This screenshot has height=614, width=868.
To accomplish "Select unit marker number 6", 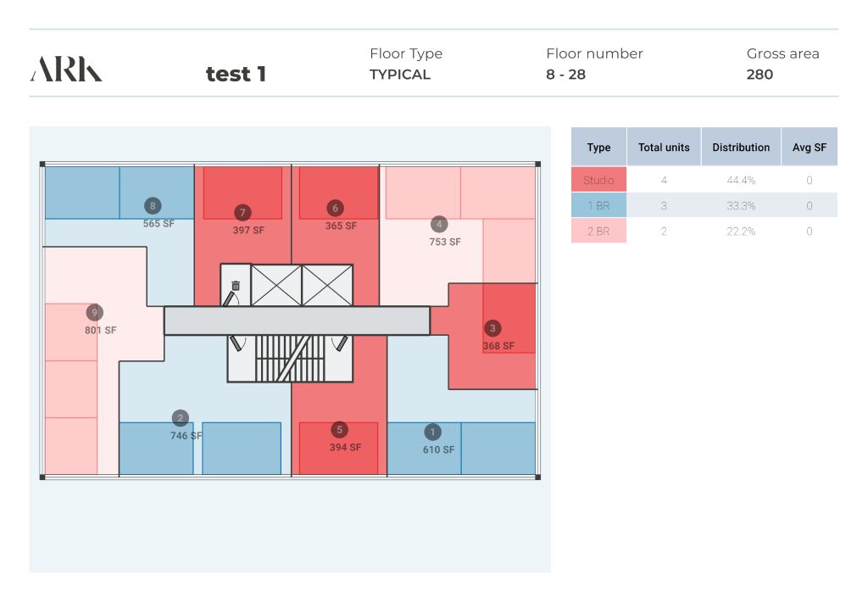I will (335, 208).
